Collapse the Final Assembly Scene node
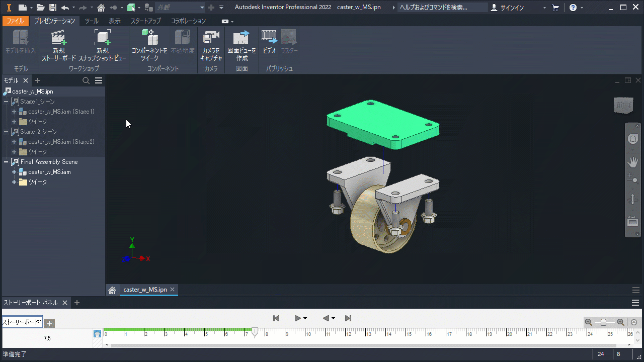The width and height of the screenshot is (644, 362). click(6, 162)
